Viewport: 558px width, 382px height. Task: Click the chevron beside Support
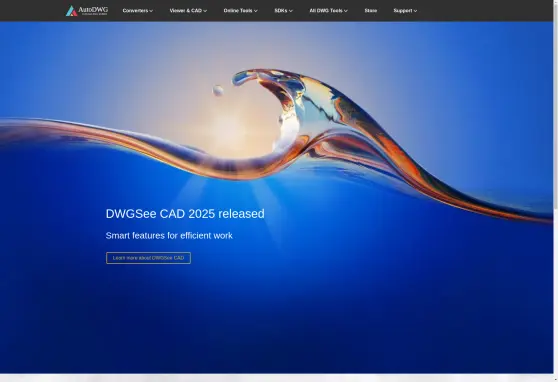(415, 11)
